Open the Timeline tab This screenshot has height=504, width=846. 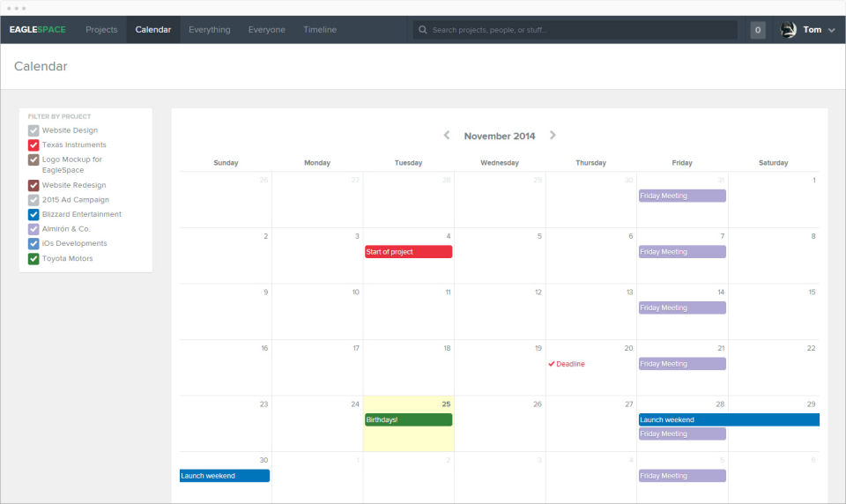click(x=320, y=30)
